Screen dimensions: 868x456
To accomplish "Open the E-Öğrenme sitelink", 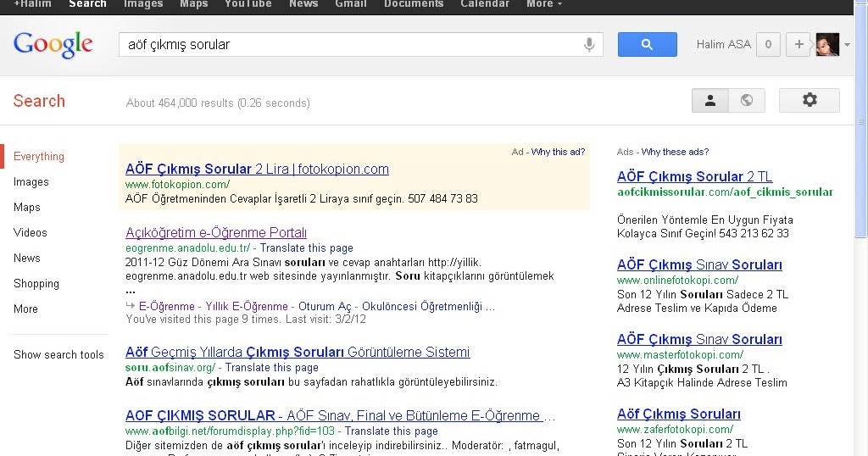I will click(x=167, y=307).
